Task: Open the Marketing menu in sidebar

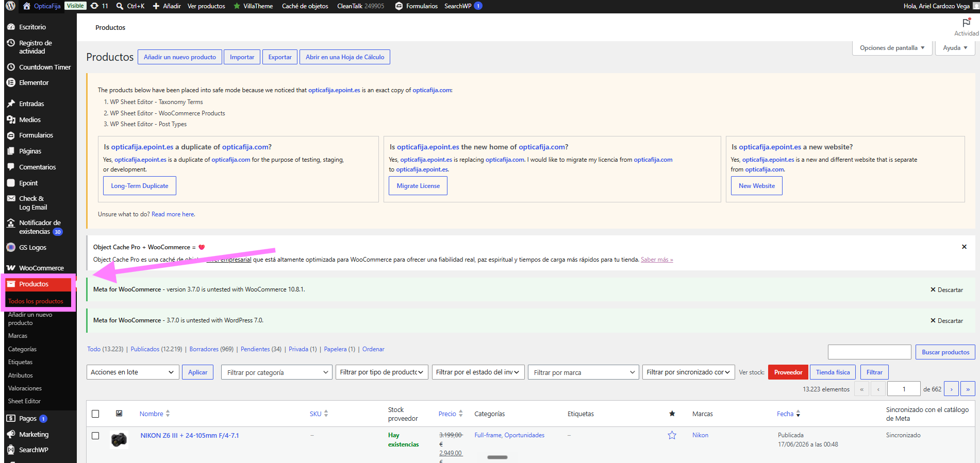Action: [34, 434]
